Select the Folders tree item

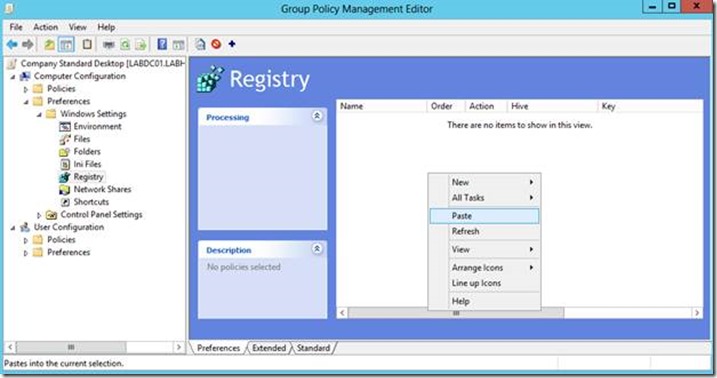(x=87, y=152)
